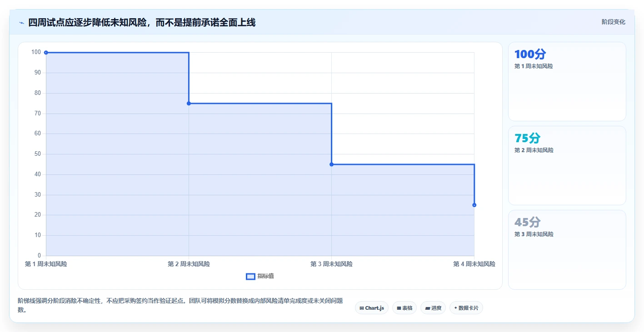Select the 进度 chip
The width and height of the screenshot is (644, 332).
[x=433, y=308]
